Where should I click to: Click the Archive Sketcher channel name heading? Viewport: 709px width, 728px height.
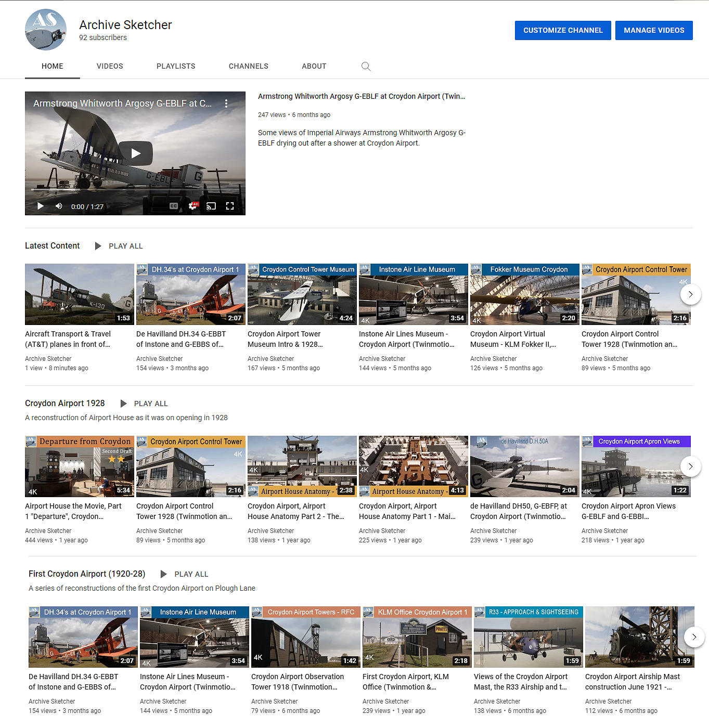point(125,24)
